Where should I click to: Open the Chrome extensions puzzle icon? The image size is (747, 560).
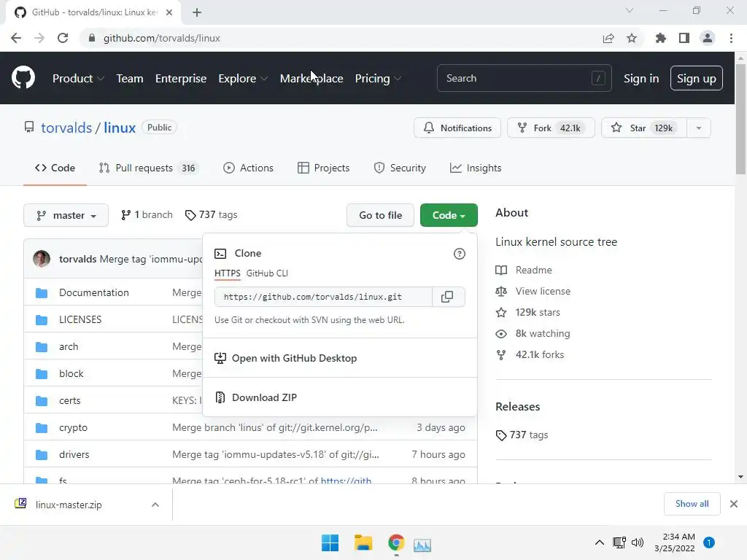pos(660,38)
